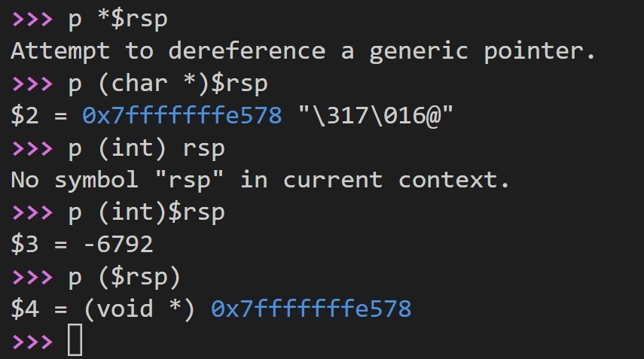Click the command text 'p (char *)$rsp'
The height and width of the screenshot is (359, 644).
pos(169,84)
